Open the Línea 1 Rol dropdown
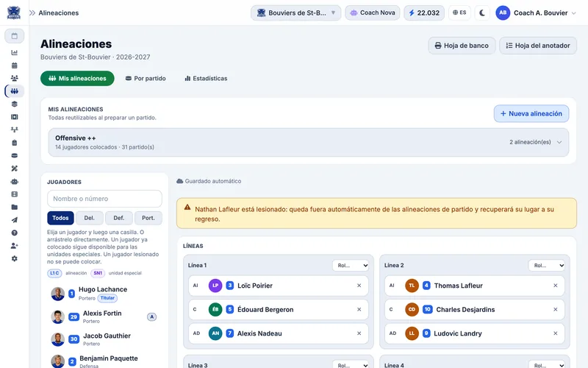 pyautogui.click(x=351, y=265)
